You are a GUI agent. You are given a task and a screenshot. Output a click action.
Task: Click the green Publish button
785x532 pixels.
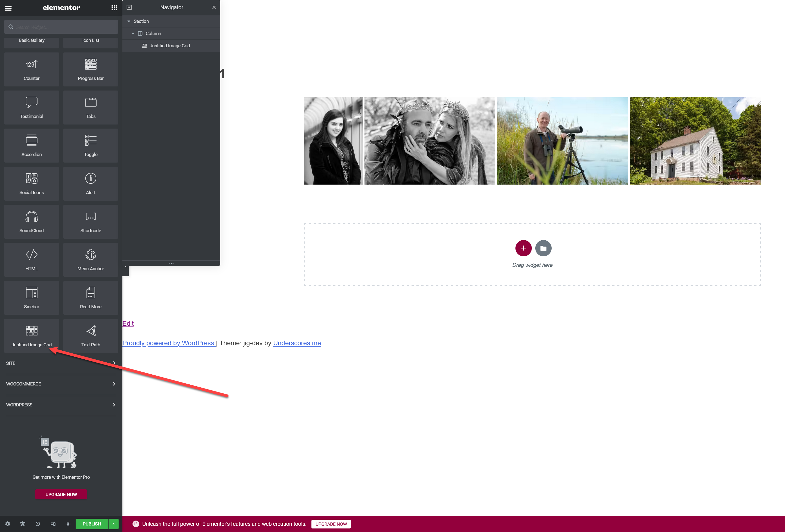tap(92, 524)
